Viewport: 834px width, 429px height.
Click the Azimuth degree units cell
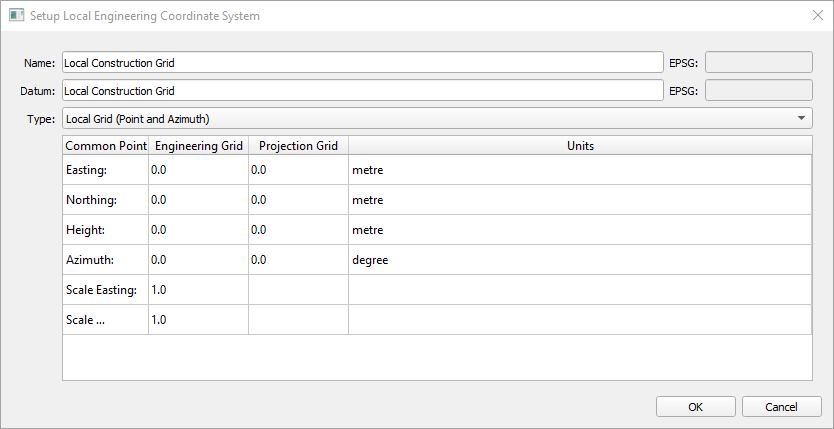pos(579,260)
